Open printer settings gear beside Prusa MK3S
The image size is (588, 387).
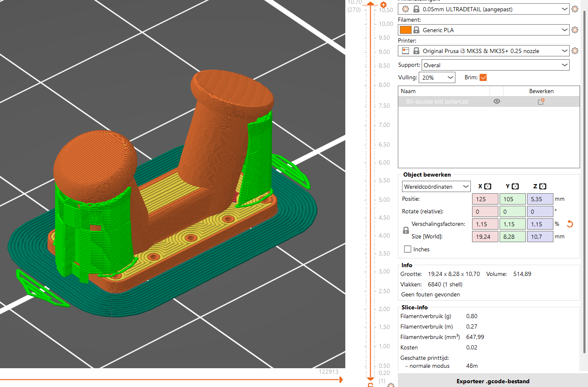pos(575,51)
